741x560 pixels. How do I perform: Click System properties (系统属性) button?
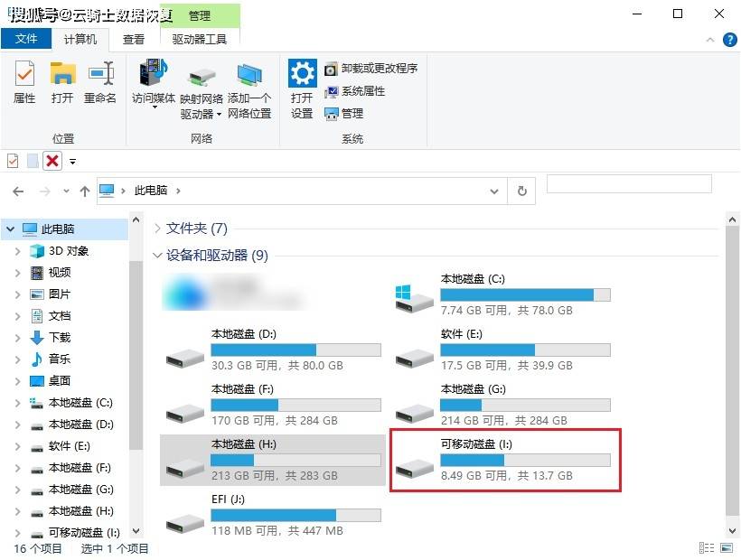[x=354, y=91]
